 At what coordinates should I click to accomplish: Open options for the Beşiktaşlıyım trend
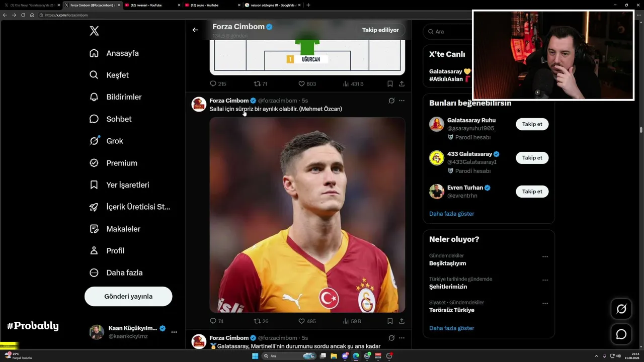545,256
